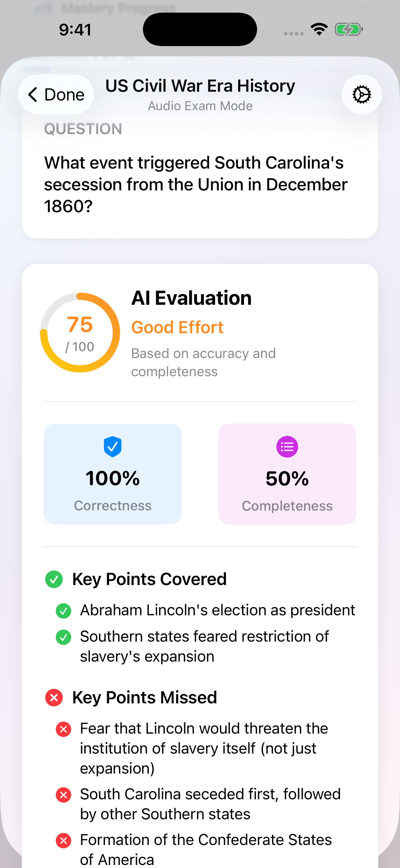Image resolution: width=400 pixels, height=868 pixels.
Task: Tap the Audio Exam Mode label
Action: pos(200,106)
